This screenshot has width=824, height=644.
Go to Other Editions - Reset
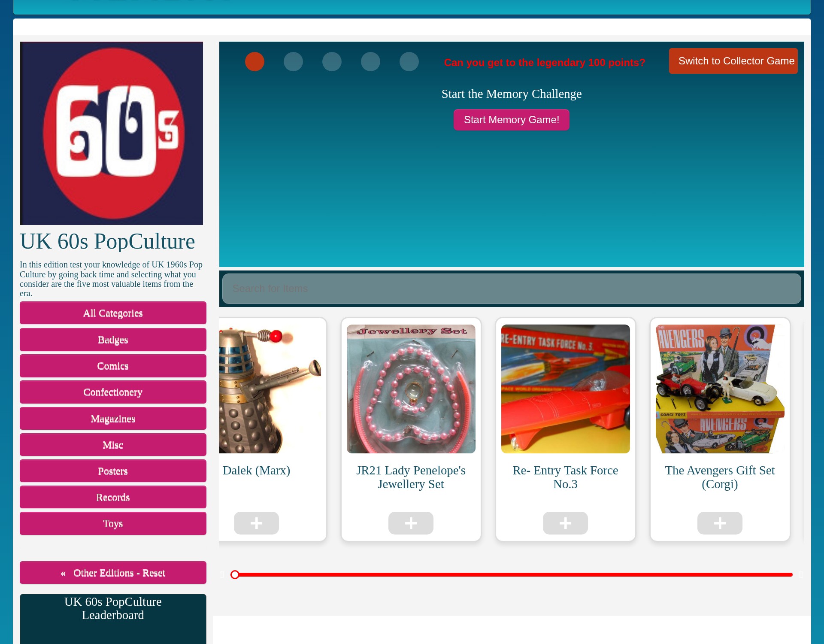point(113,573)
